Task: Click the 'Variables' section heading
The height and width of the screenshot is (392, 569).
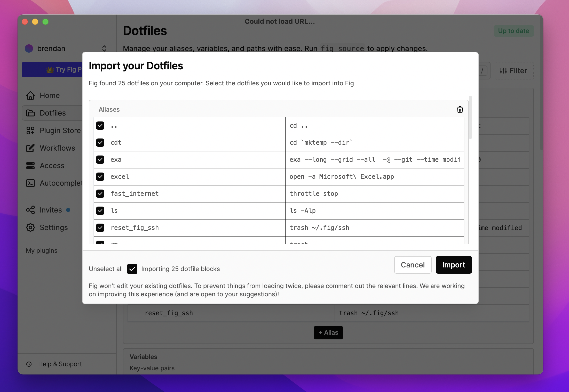Action: click(143, 357)
